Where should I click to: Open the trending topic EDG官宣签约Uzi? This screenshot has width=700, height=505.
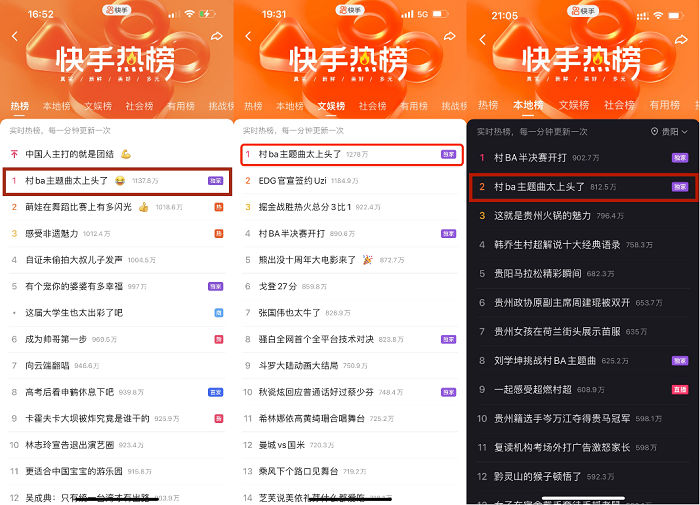(300, 181)
